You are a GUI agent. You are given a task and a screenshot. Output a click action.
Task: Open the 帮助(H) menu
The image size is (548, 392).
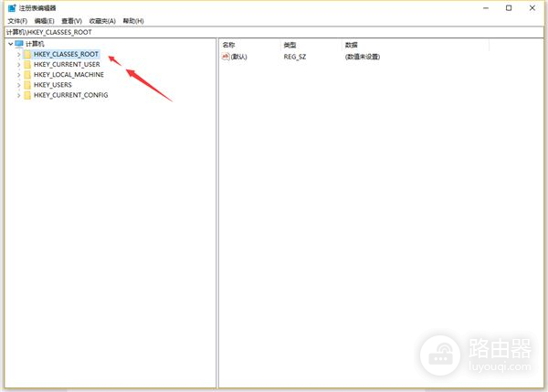[133, 21]
